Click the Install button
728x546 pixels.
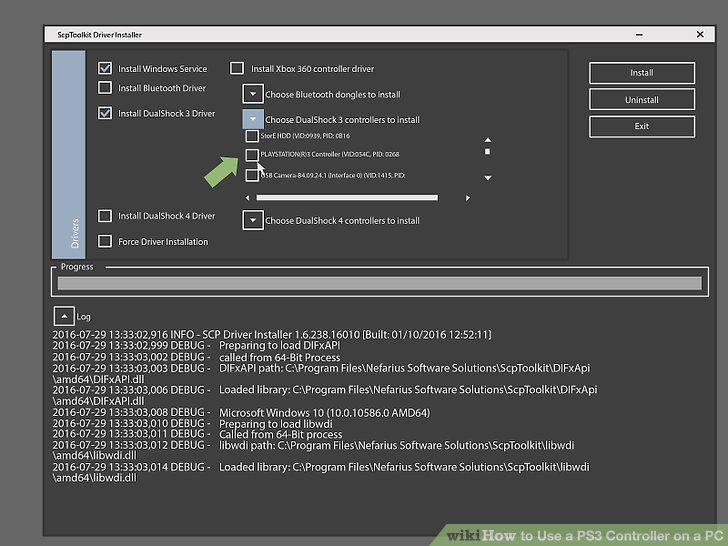[642, 73]
